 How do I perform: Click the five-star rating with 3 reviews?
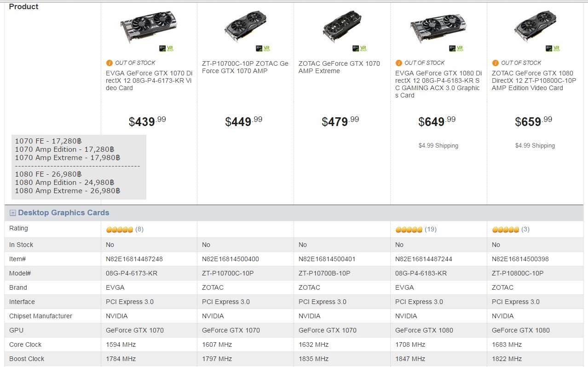(x=506, y=229)
